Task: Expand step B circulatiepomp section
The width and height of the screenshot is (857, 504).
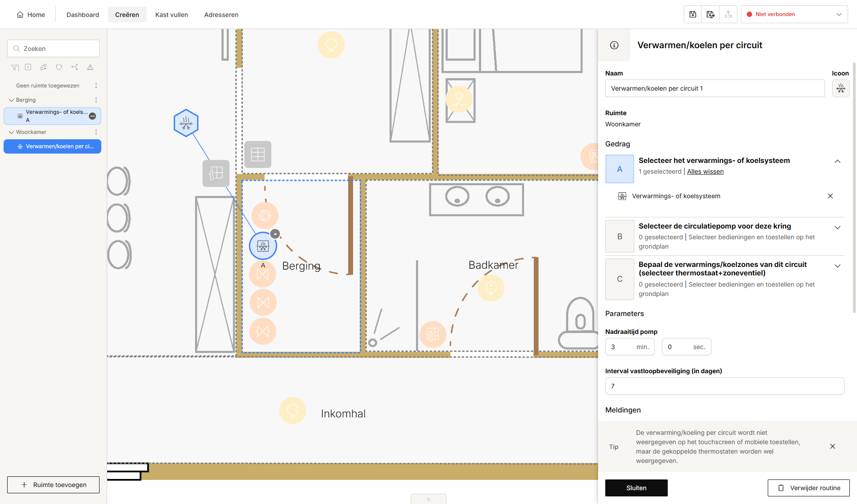Action: coord(837,227)
